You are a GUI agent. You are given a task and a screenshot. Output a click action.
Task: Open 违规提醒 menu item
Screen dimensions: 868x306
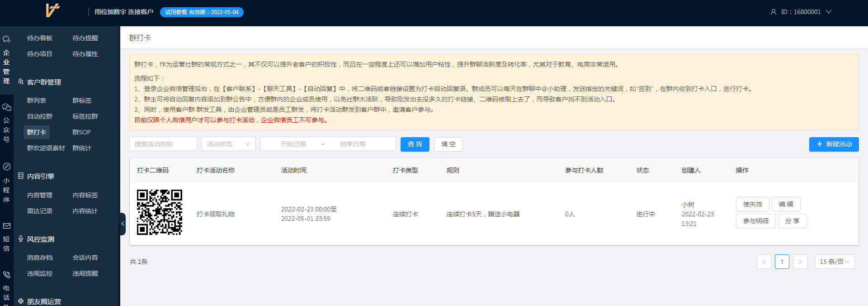click(85, 273)
